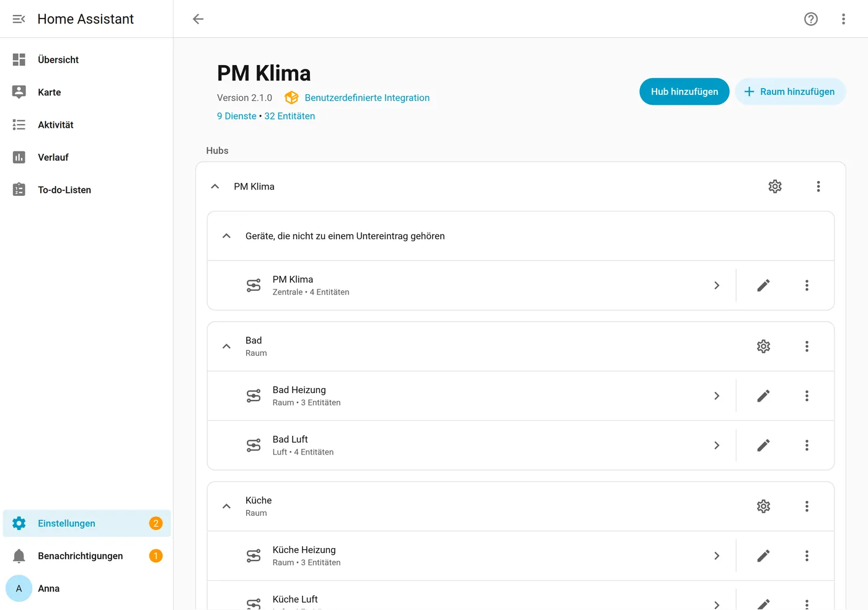
Task: Open Übersicht in the sidebar
Action: [x=87, y=60]
